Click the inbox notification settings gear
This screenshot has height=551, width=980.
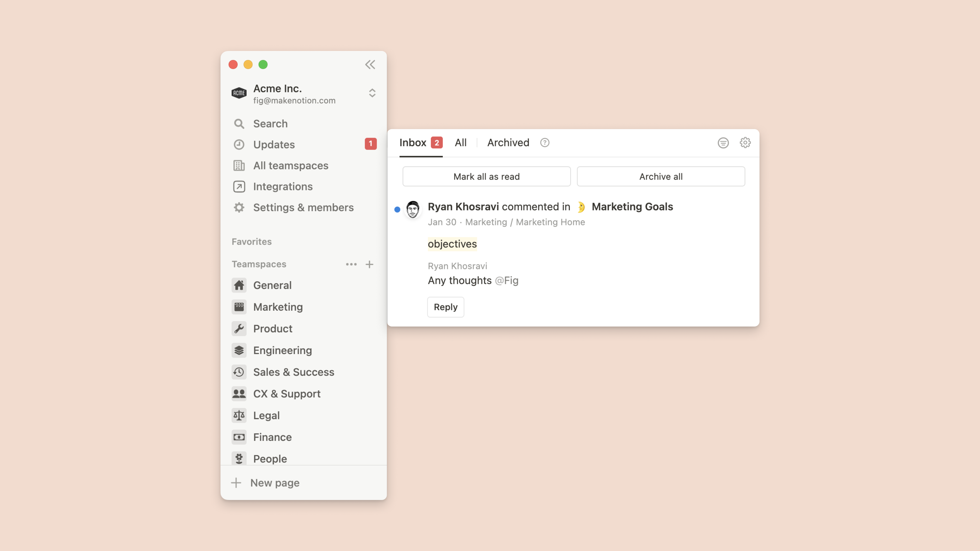click(745, 143)
